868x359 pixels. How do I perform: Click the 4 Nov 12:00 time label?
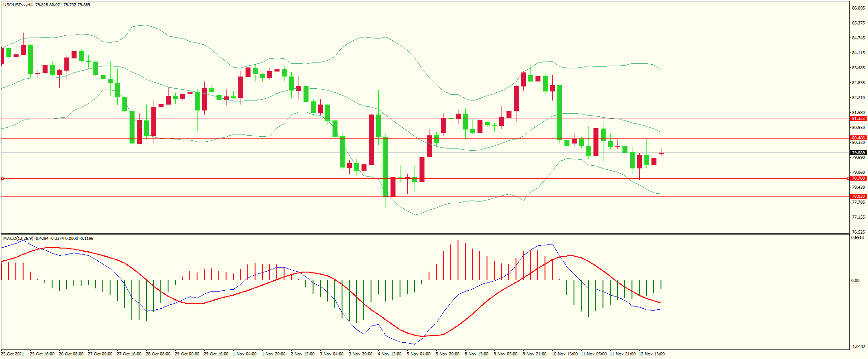(390, 354)
